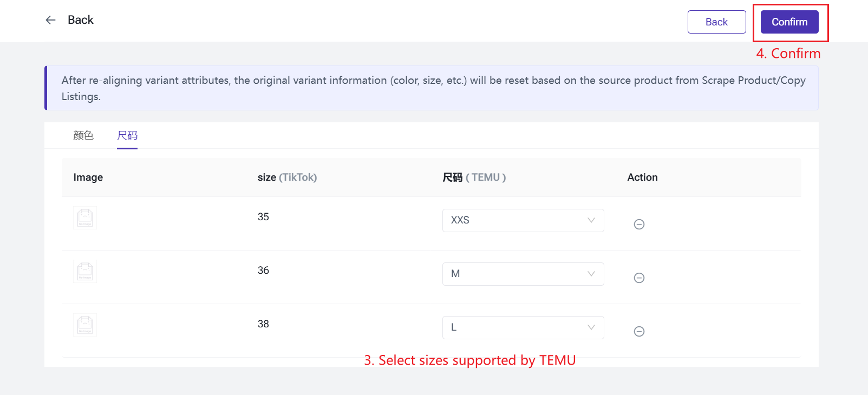Click the chevron arrow in the XXS dropdown
The height and width of the screenshot is (395, 868).
click(x=591, y=220)
